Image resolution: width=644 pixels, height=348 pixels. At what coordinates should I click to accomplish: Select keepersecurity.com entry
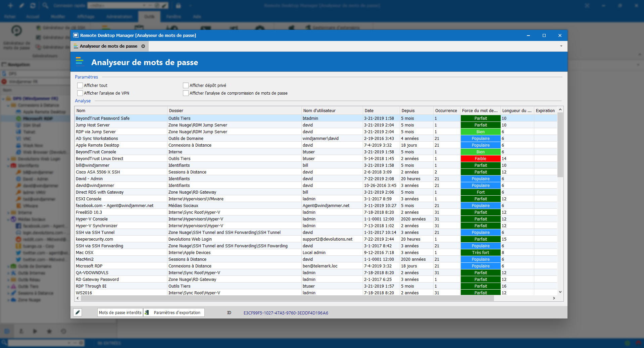[316, 239]
